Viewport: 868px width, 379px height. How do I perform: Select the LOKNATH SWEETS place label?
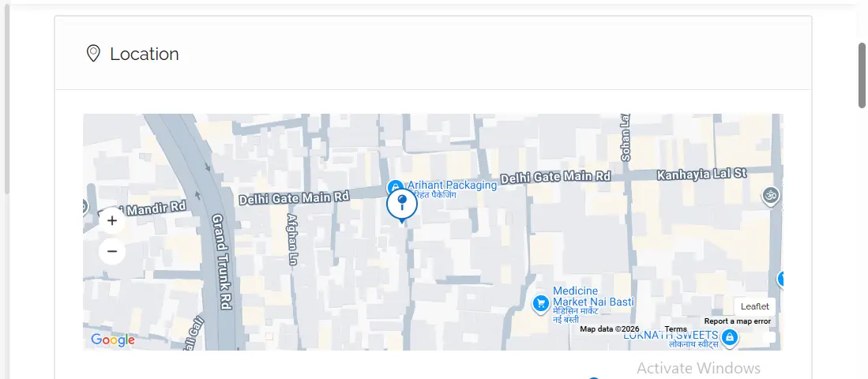[671, 336]
